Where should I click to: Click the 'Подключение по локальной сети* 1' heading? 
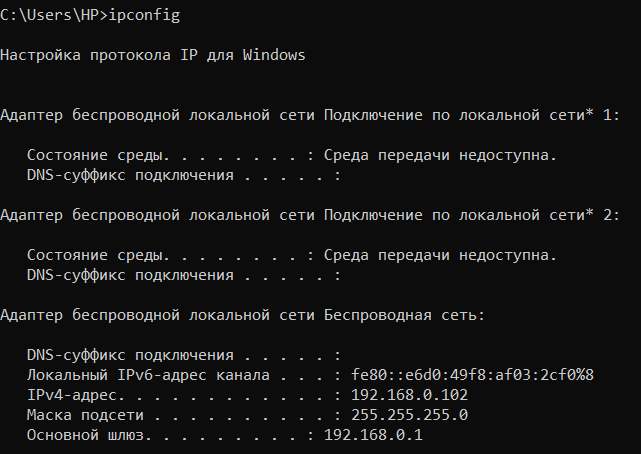pyautogui.click(x=468, y=115)
